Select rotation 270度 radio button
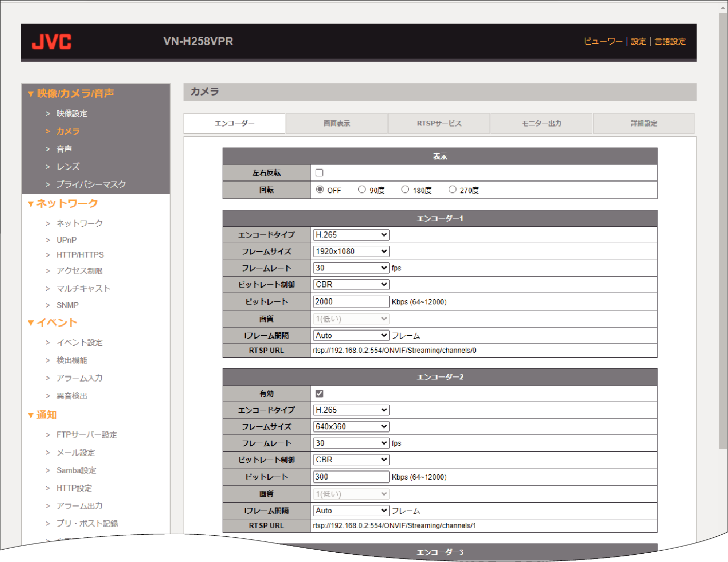This screenshot has width=728, height=562. point(452,190)
